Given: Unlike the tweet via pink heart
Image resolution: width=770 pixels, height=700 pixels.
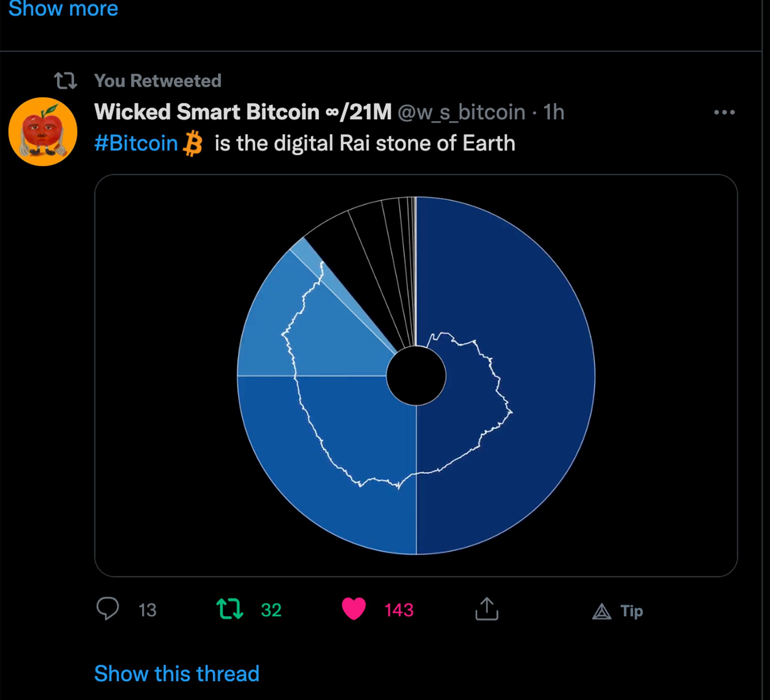Looking at the screenshot, I should click(354, 609).
